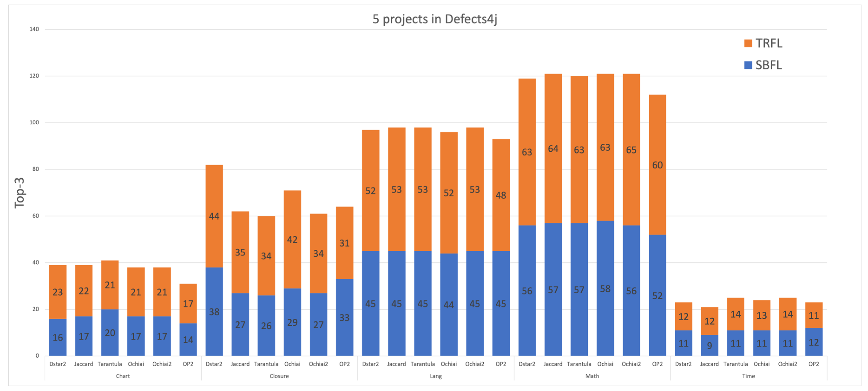Click the orange TRFL legend swatch
The image size is (868, 391).
click(748, 43)
